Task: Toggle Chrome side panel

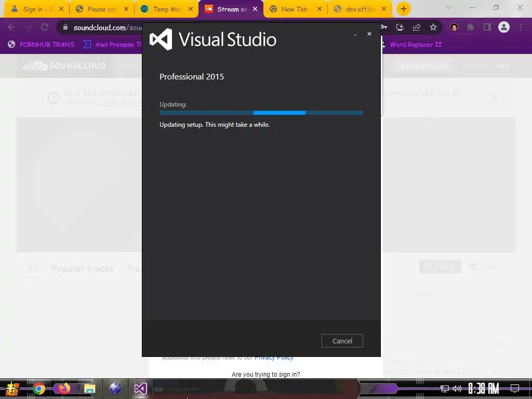Action: pyautogui.click(x=487, y=27)
